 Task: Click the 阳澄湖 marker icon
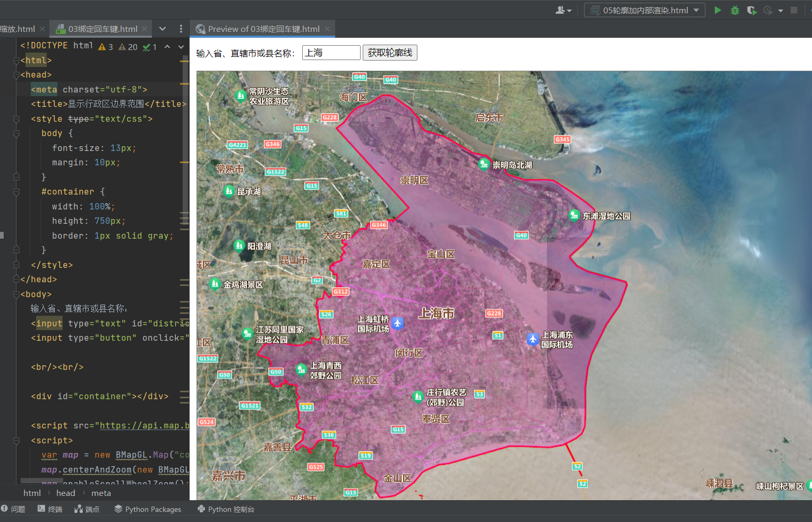[x=240, y=245]
